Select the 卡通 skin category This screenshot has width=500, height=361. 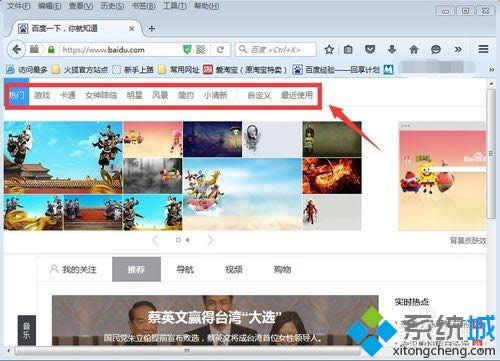pos(68,95)
